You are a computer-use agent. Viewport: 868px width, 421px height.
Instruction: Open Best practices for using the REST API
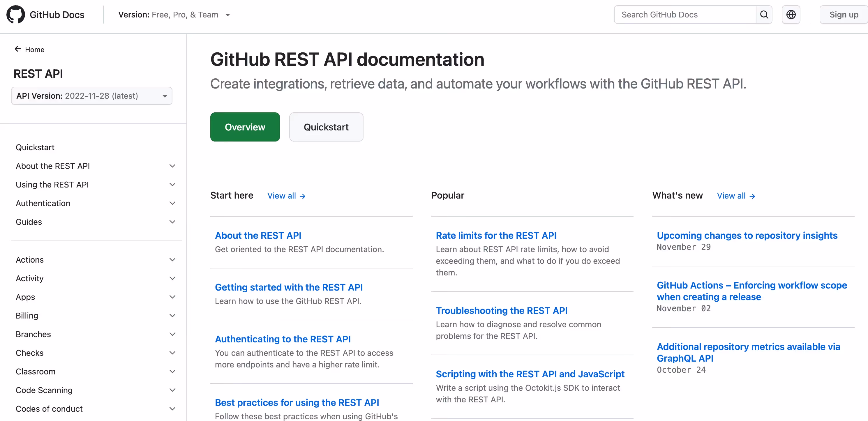tap(297, 402)
